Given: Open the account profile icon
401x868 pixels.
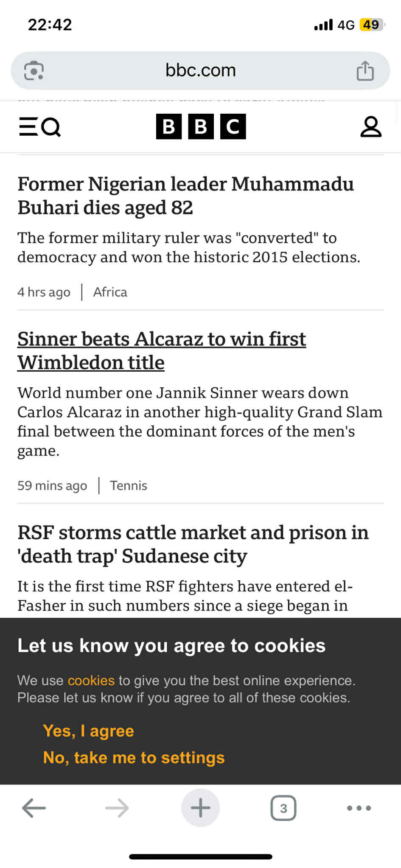Looking at the screenshot, I should pos(370,127).
